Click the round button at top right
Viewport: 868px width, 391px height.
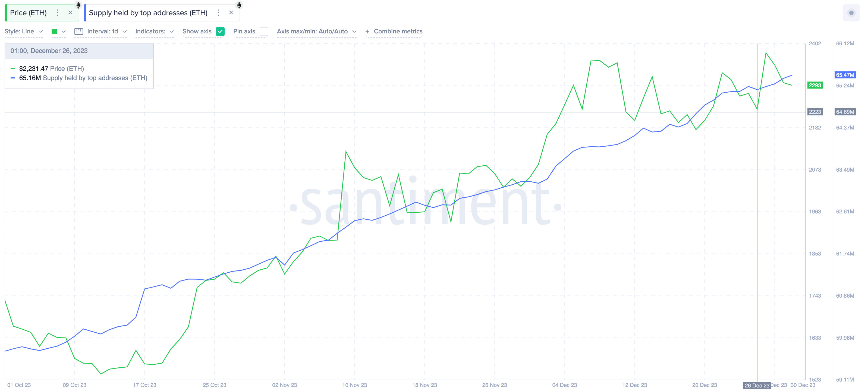pos(851,13)
